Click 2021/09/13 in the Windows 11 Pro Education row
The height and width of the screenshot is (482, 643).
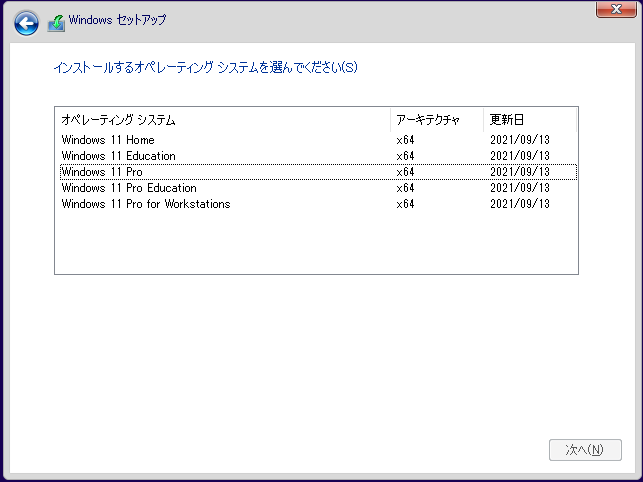[520, 188]
